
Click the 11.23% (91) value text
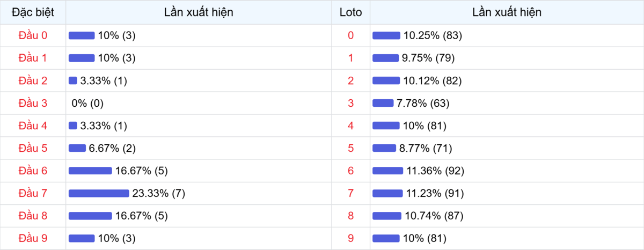pyautogui.click(x=435, y=193)
